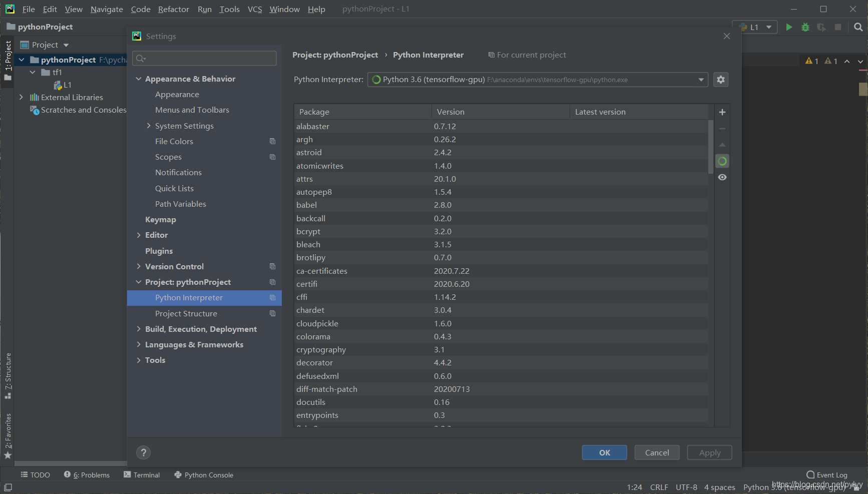The image size is (868, 494).
Task: Select L1 file in project tree
Action: click(63, 85)
